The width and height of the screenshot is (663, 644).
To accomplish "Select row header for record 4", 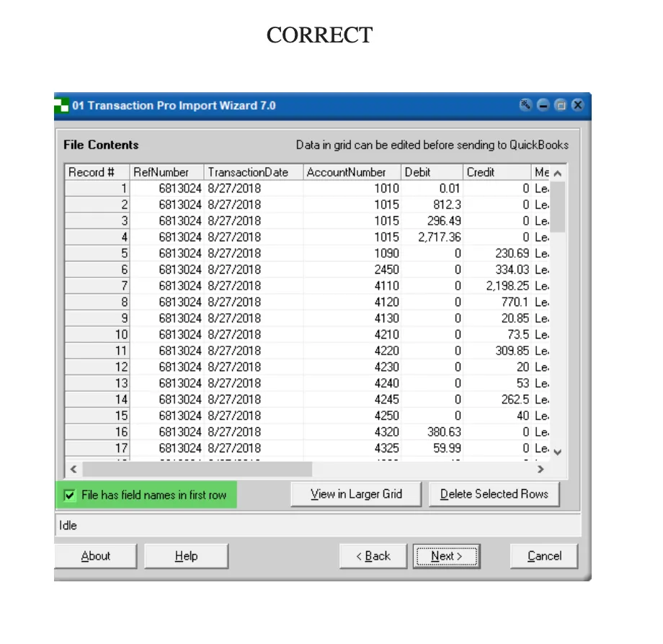I will 97,237.
